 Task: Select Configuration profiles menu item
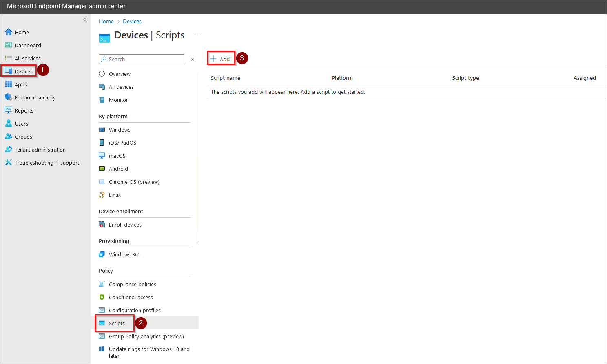[x=135, y=310]
